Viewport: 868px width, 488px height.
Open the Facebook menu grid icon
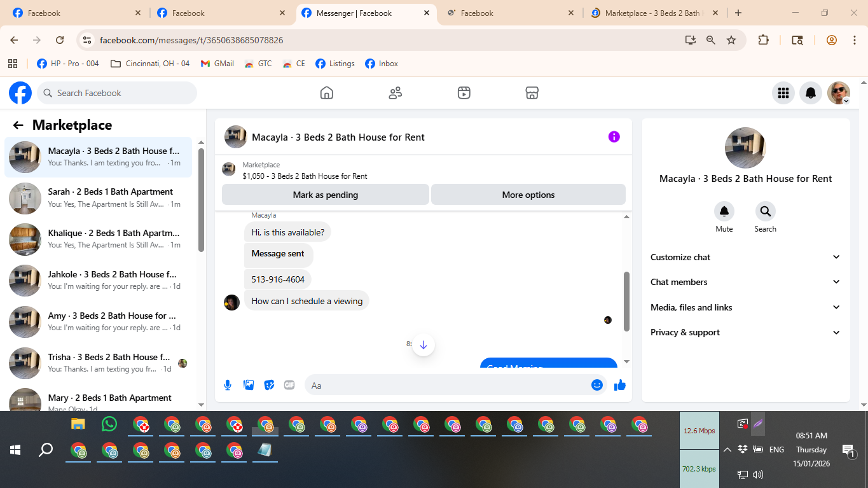tap(783, 93)
